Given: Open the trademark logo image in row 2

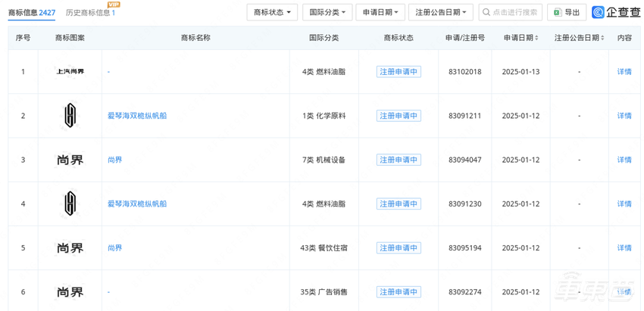Looking at the screenshot, I should point(70,116).
